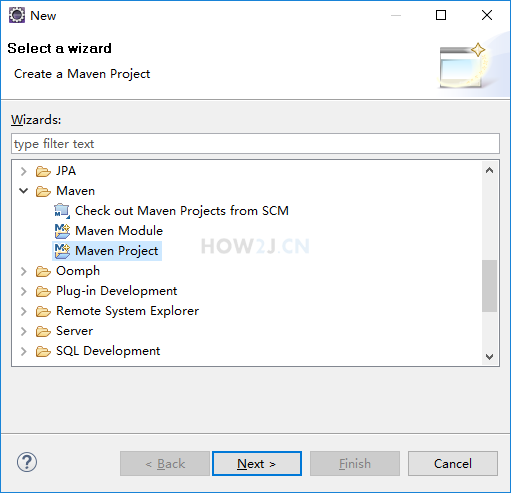
Task: Click the Maven folder icon
Action: click(x=43, y=191)
